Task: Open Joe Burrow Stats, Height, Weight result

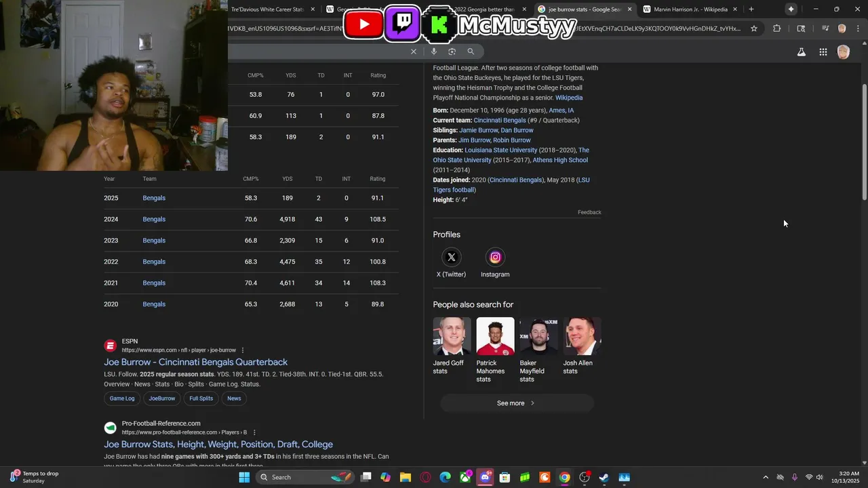Action: [x=218, y=445]
